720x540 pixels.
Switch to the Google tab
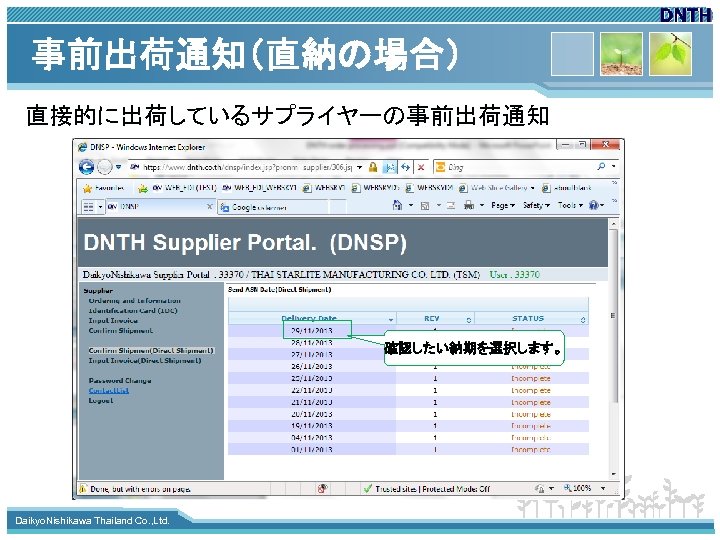click(x=273, y=207)
